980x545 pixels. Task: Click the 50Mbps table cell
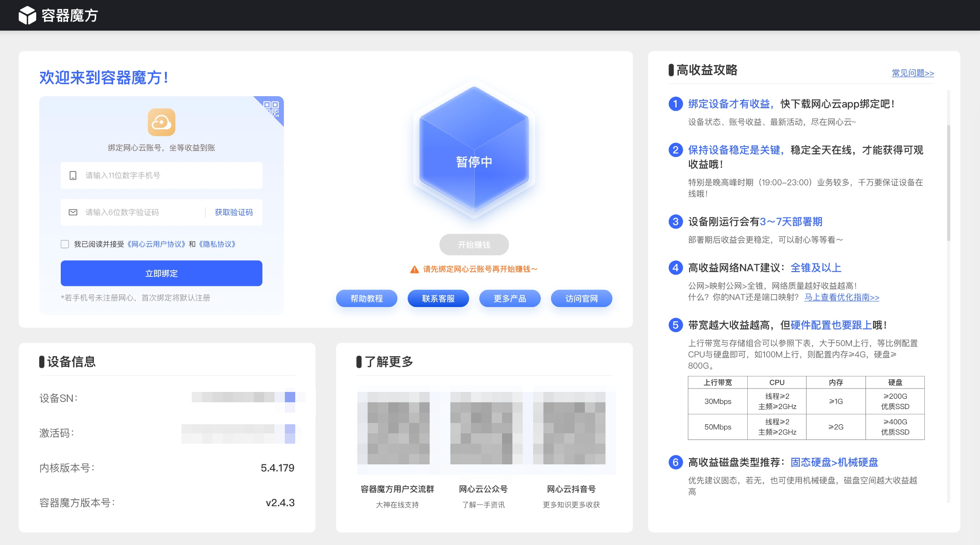point(718,427)
